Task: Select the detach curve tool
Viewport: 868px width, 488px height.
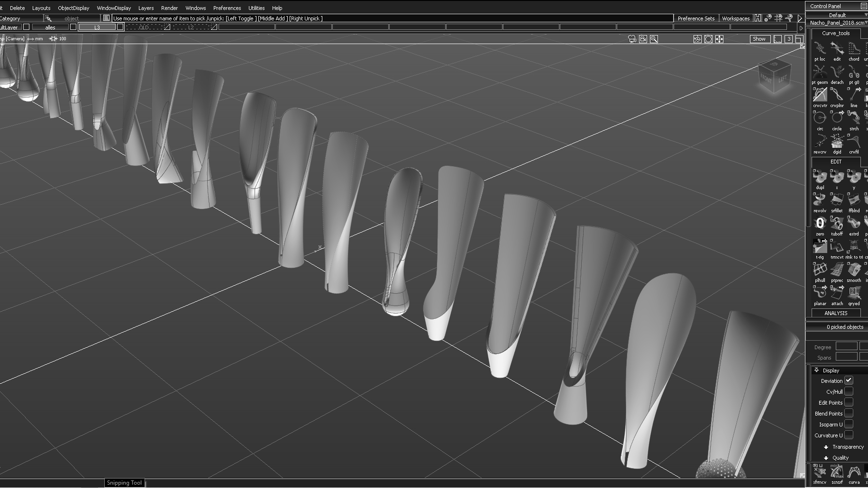Action: (x=837, y=72)
